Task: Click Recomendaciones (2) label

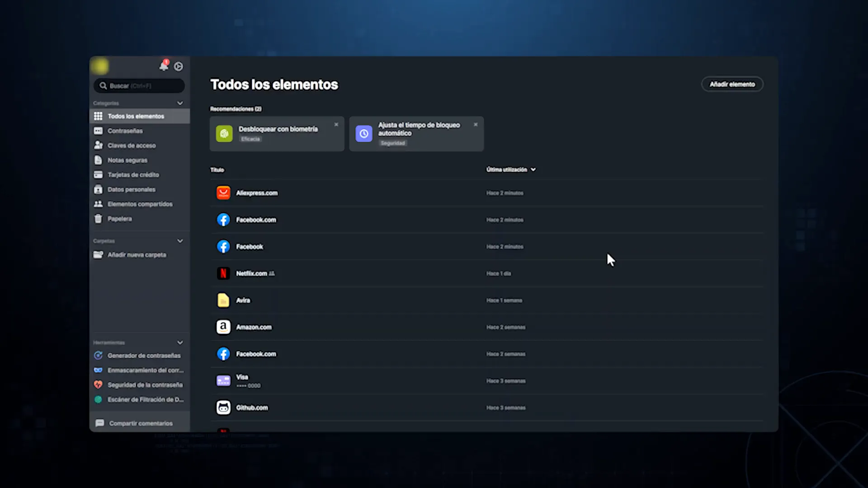Action: 236,109
